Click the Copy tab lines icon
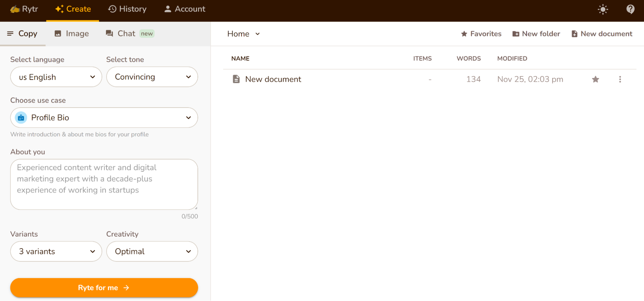 click(10, 34)
